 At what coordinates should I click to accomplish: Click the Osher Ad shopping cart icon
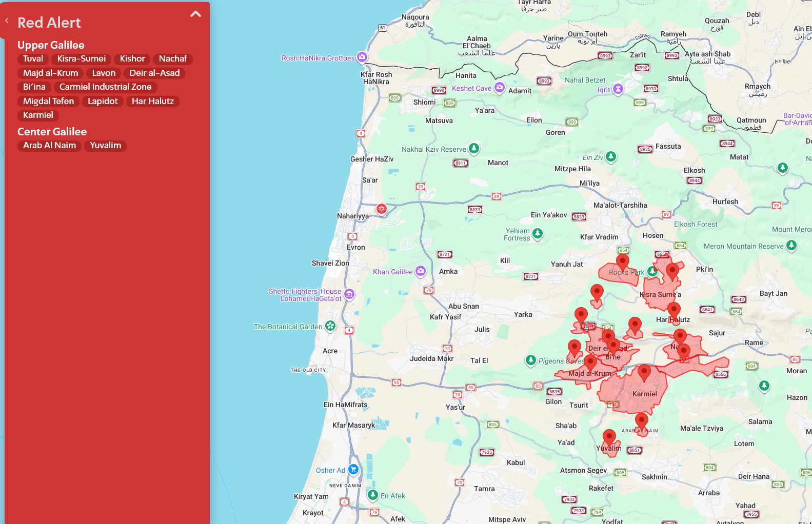click(x=353, y=469)
